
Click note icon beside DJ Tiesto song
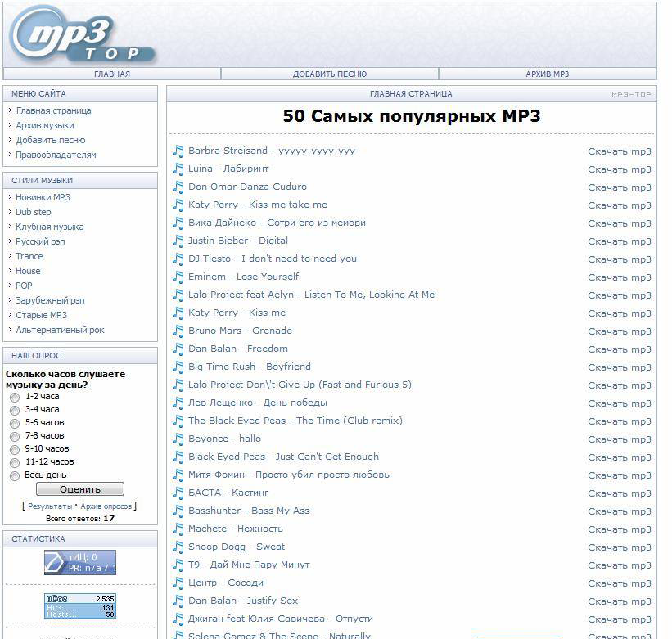tap(178, 259)
